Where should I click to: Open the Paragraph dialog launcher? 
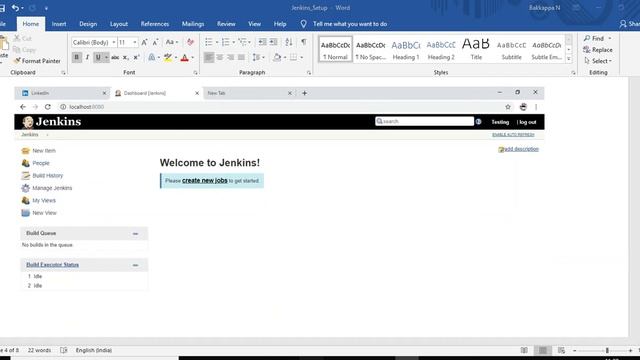tap(309, 73)
